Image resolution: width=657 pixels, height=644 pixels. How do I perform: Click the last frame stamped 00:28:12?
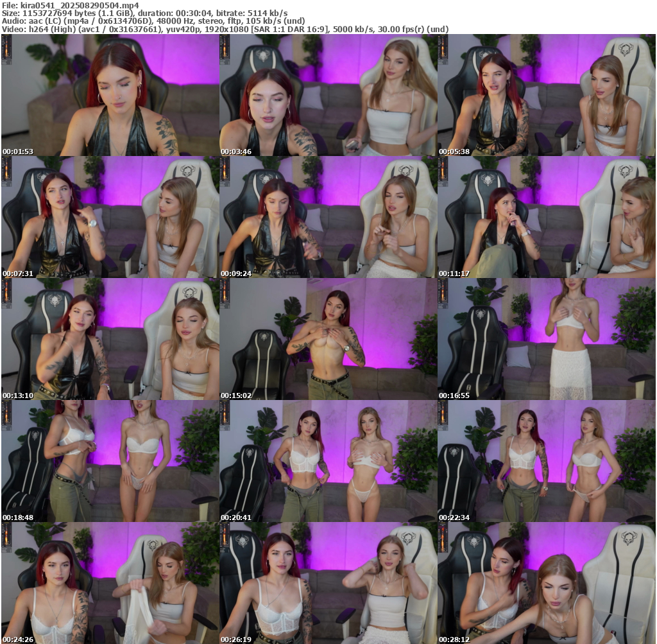point(547,583)
